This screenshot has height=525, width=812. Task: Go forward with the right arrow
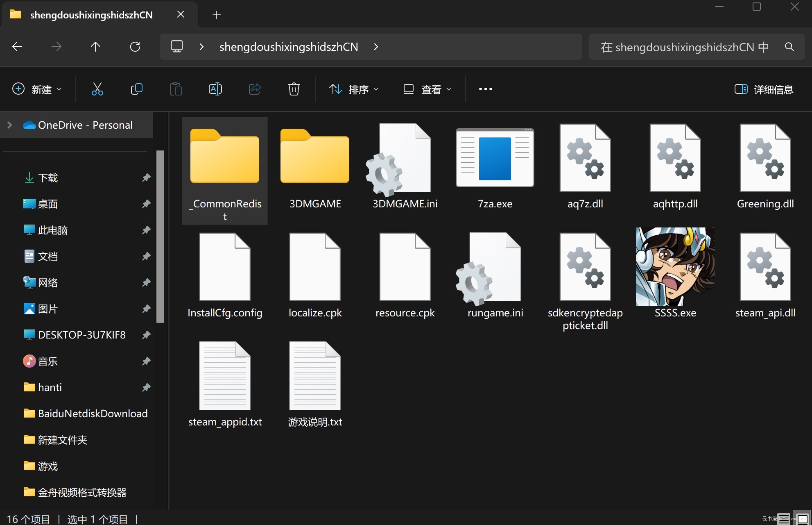pos(57,47)
